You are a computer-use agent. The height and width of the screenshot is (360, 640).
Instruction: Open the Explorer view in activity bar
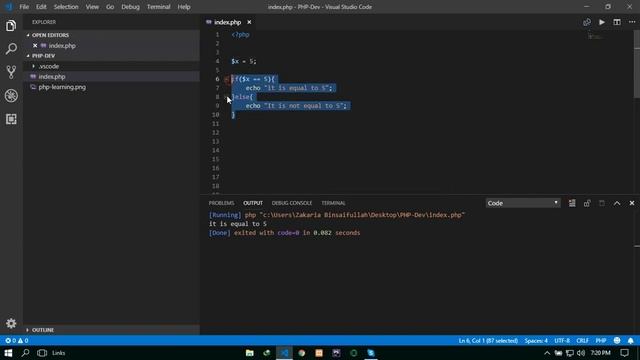click(x=11, y=26)
